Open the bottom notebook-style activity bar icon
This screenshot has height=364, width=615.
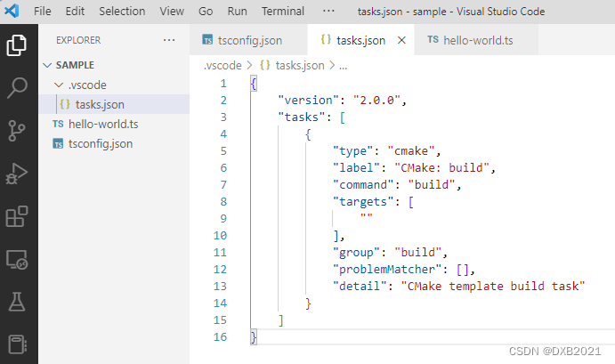pyautogui.click(x=17, y=344)
